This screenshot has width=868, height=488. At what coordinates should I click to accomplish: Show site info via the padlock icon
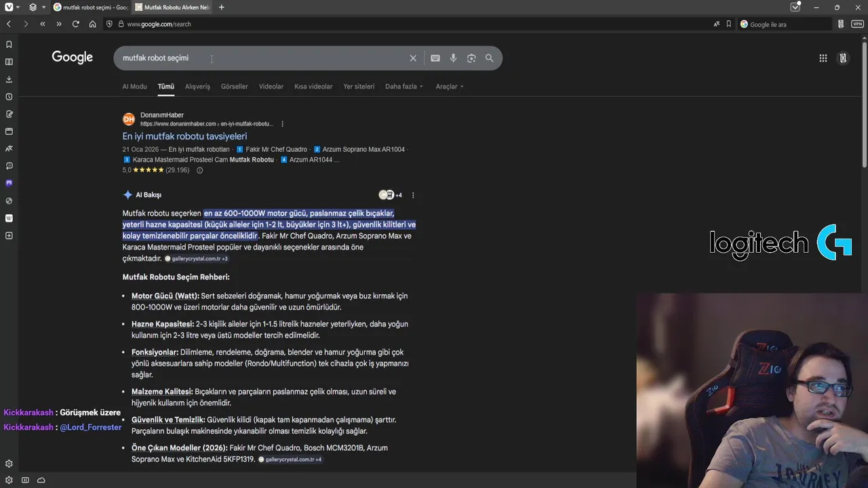coord(121,24)
